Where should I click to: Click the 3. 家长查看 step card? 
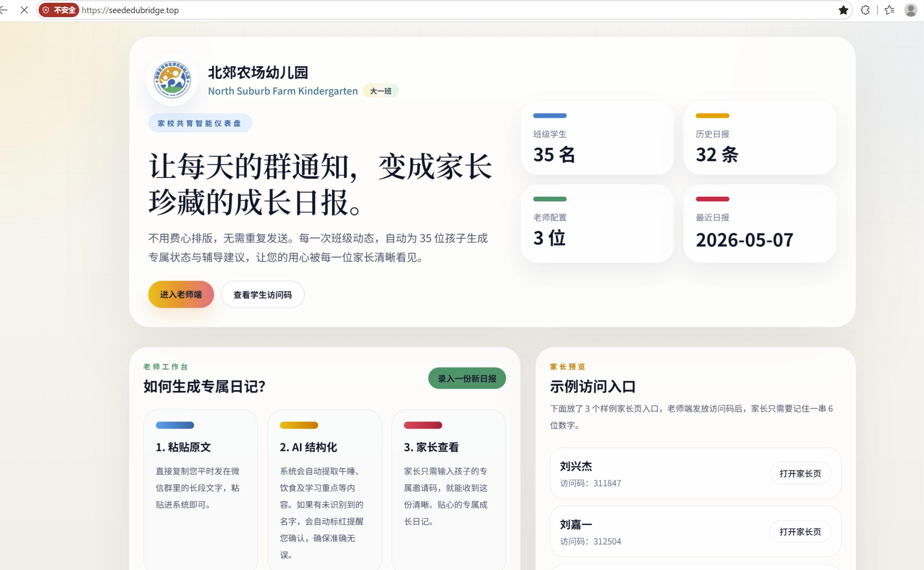(449, 490)
